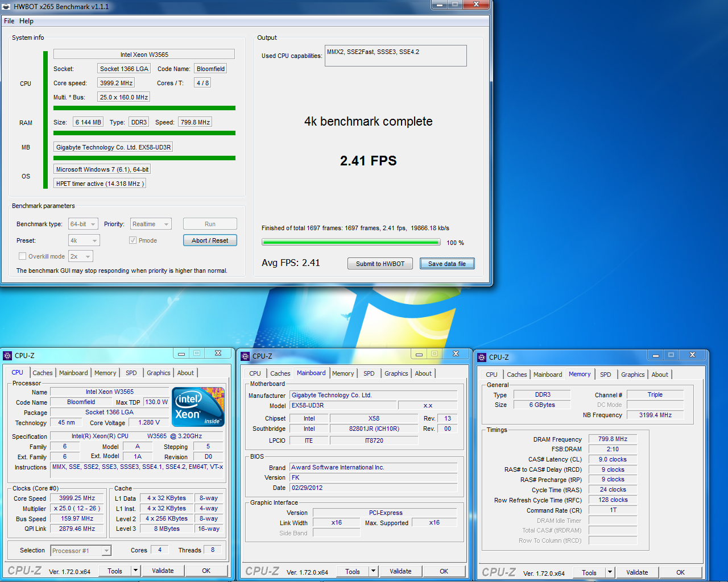Click the disabled Run button
This screenshot has width=728, height=582.
click(x=210, y=224)
